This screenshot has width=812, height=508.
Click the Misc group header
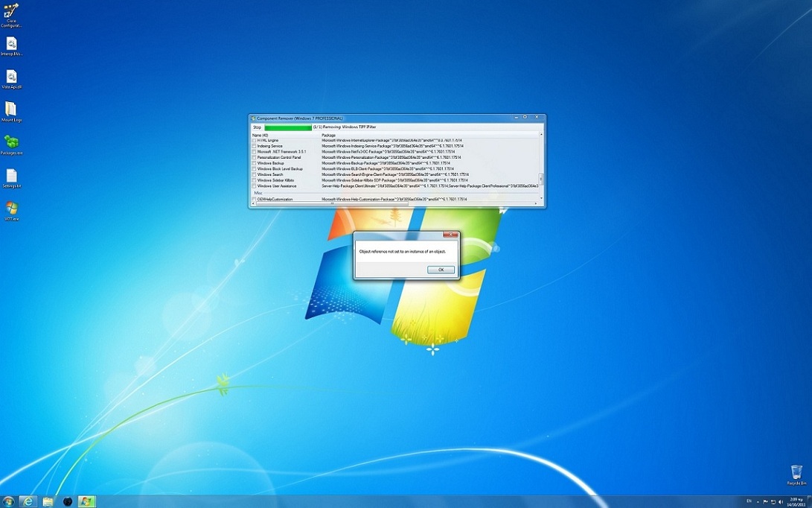(258, 193)
